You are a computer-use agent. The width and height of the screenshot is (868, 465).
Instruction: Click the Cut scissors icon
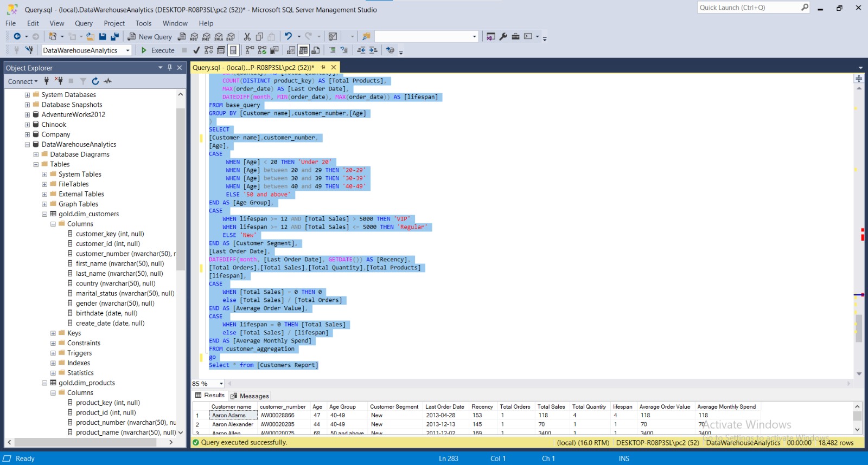coord(247,36)
